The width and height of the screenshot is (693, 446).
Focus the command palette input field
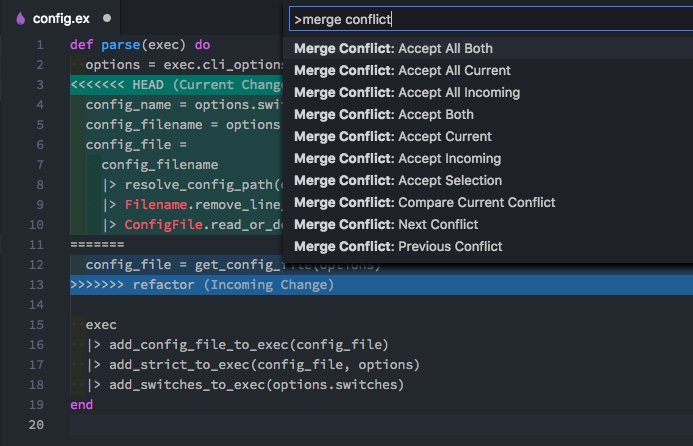tap(491, 19)
